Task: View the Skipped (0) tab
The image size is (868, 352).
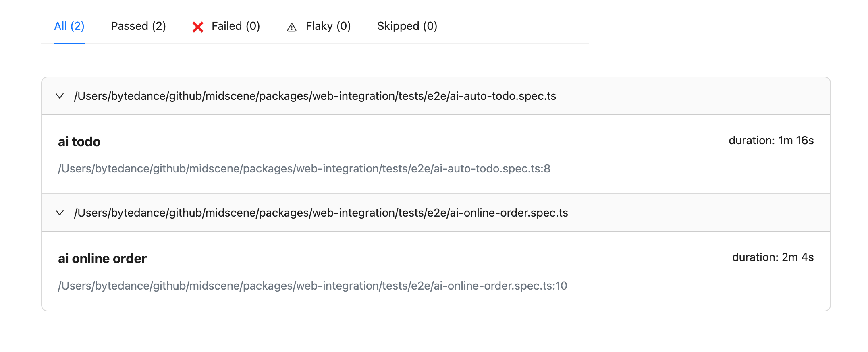Action: [407, 26]
